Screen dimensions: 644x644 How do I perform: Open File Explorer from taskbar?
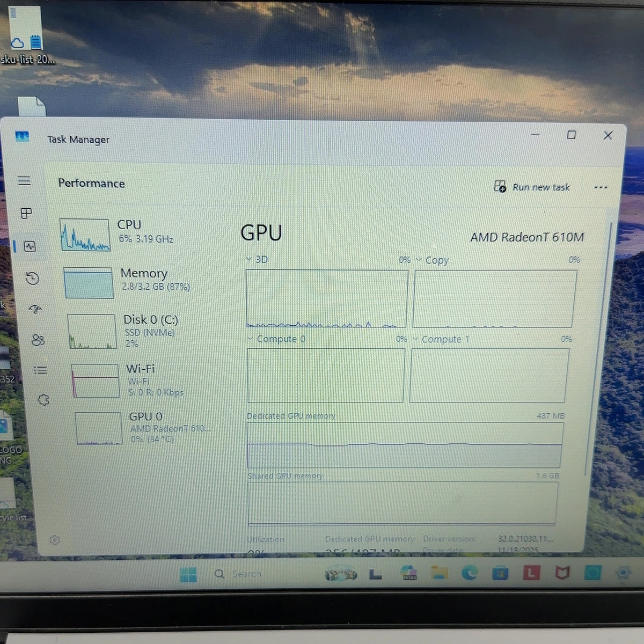point(439,573)
